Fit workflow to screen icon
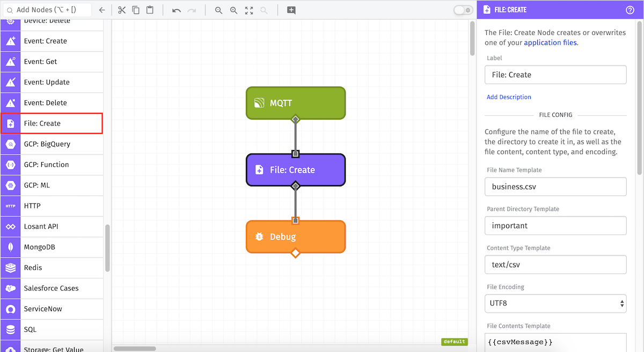644x352 pixels. coord(248,10)
